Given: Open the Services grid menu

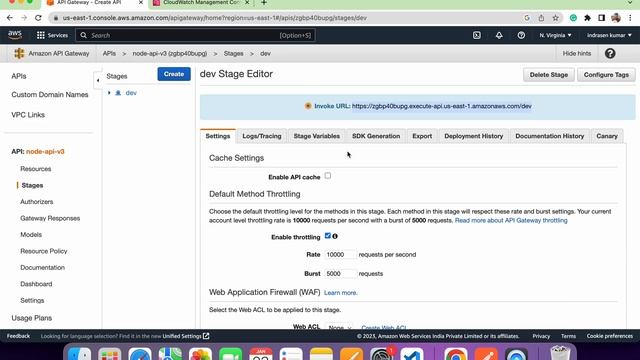Looking at the screenshot, I should pos(52,36).
